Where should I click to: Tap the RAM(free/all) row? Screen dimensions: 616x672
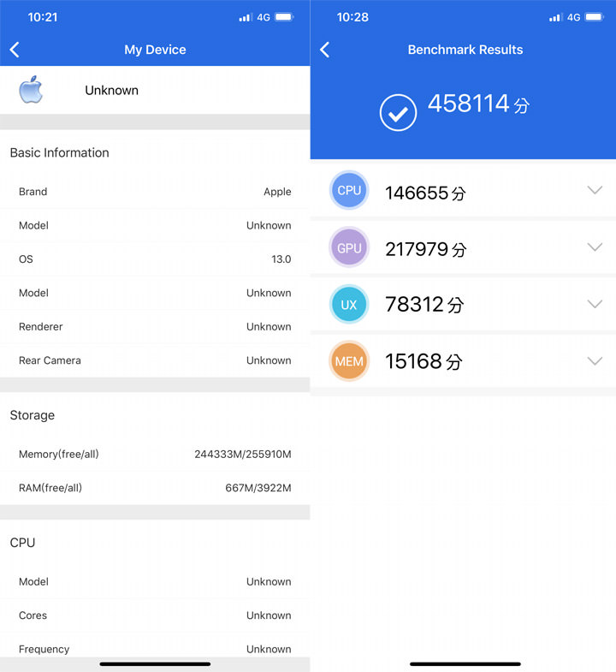tap(155, 488)
